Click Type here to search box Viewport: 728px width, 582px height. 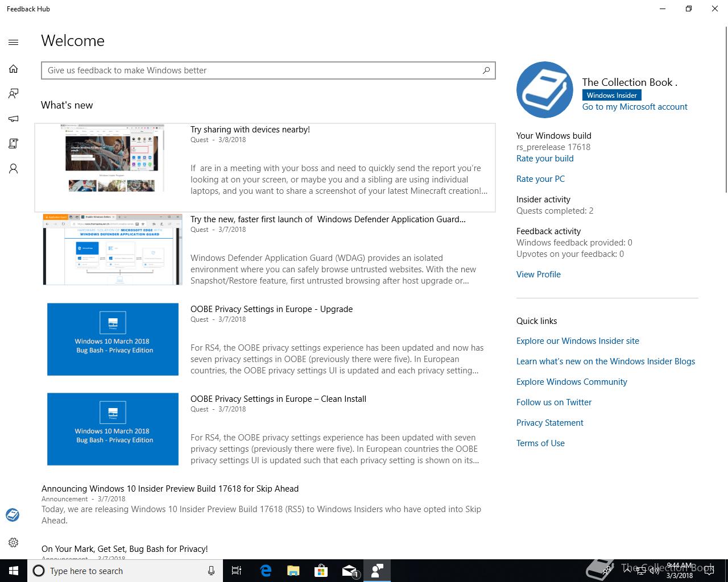coord(125,571)
